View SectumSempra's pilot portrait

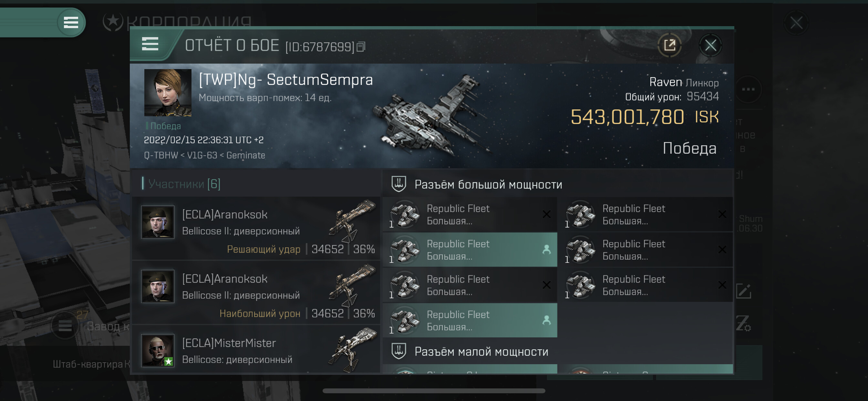(x=168, y=93)
